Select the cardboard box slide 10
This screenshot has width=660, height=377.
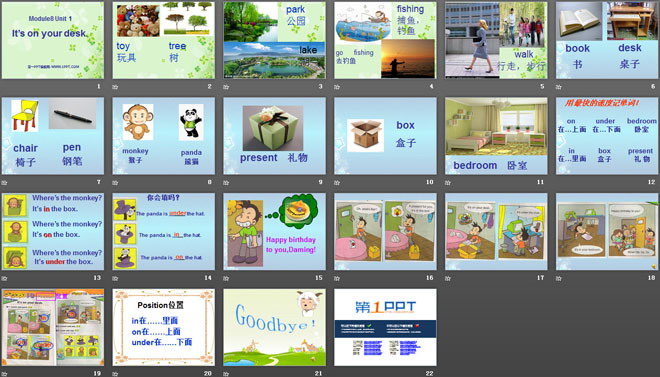pyautogui.click(x=385, y=136)
